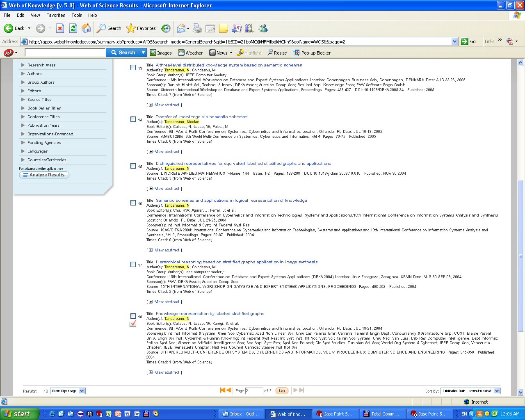This screenshot has width=525, height=420.
Task: Click the Analyze Results button
Action: pyautogui.click(x=44, y=175)
